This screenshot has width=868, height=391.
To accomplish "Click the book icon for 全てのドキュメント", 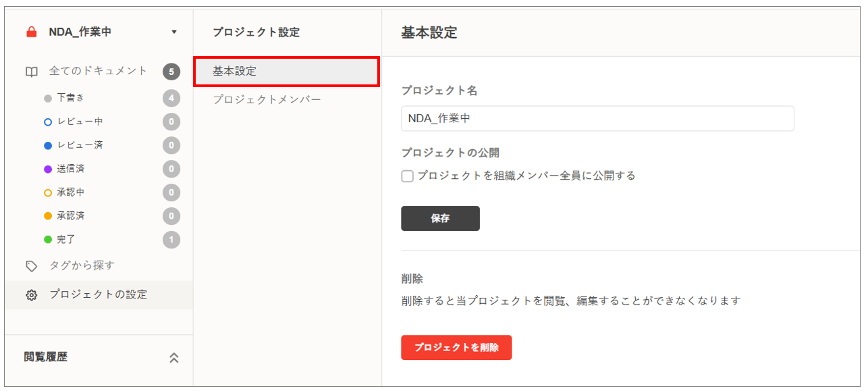I will coord(31,72).
